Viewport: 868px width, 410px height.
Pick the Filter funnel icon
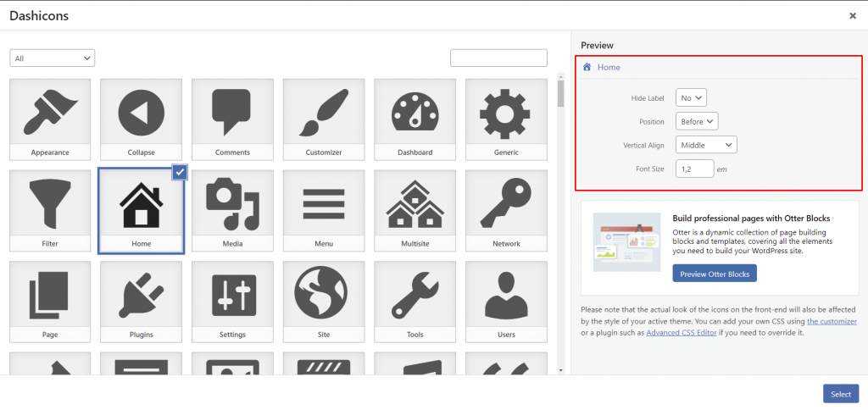pyautogui.click(x=50, y=210)
